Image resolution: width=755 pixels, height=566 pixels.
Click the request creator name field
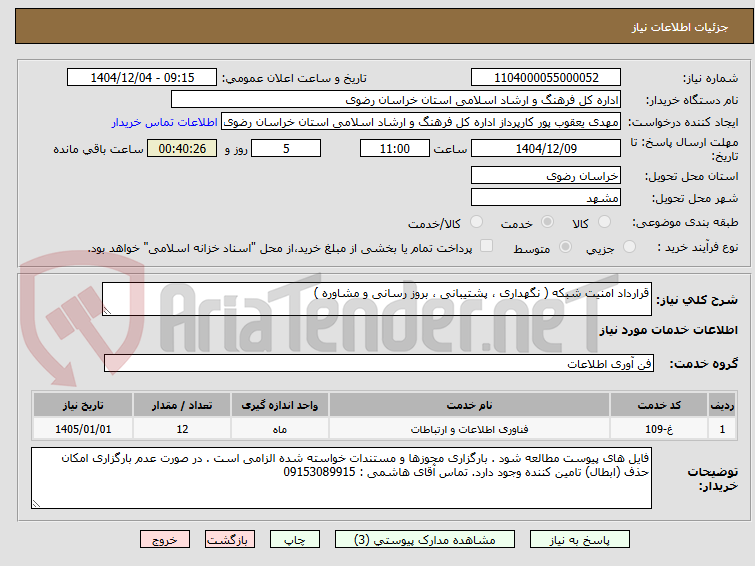pyautogui.click(x=421, y=122)
